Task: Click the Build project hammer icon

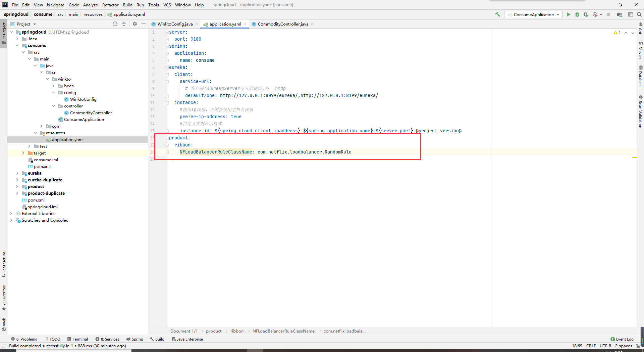Action: point(497,14)
